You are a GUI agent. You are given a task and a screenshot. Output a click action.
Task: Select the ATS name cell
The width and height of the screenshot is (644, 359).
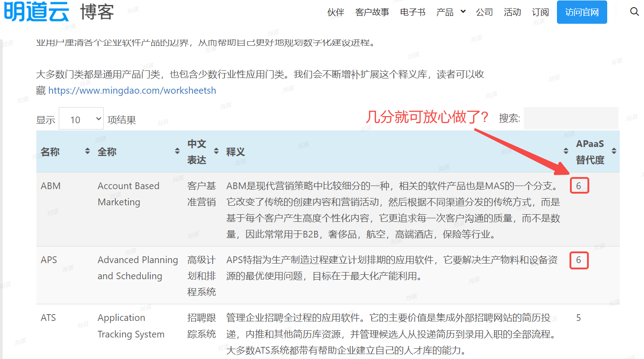(x=48, y=317)
